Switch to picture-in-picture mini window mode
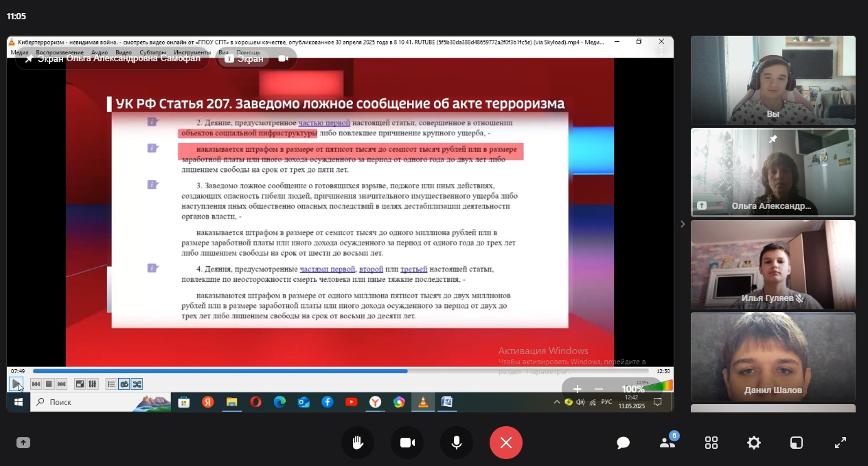The width and height of the screenshot is (868, 466). pos(796,443)
